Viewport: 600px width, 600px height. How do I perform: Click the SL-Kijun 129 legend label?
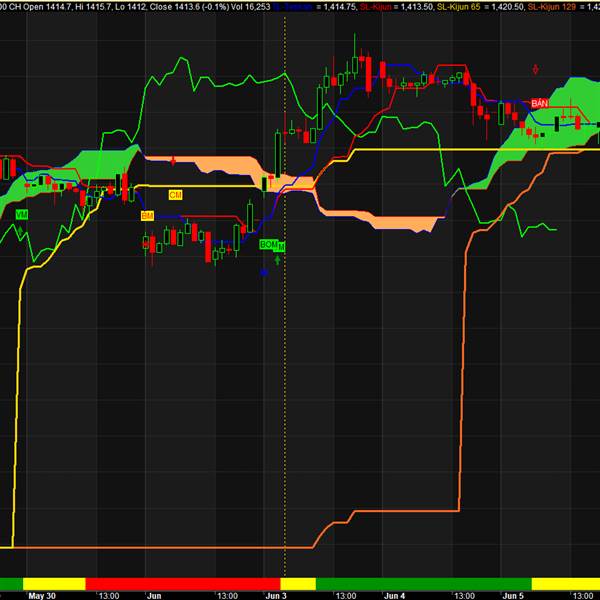coord(552,7)
